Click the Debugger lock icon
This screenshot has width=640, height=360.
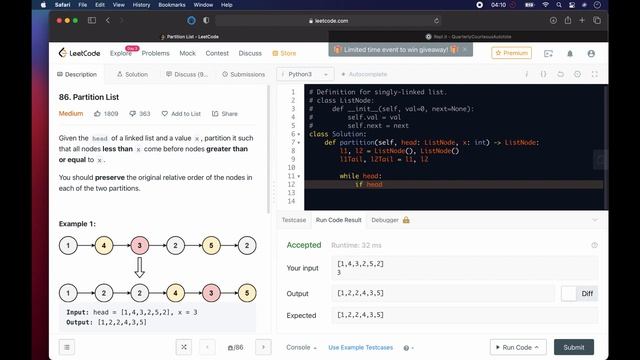point(406,220)
